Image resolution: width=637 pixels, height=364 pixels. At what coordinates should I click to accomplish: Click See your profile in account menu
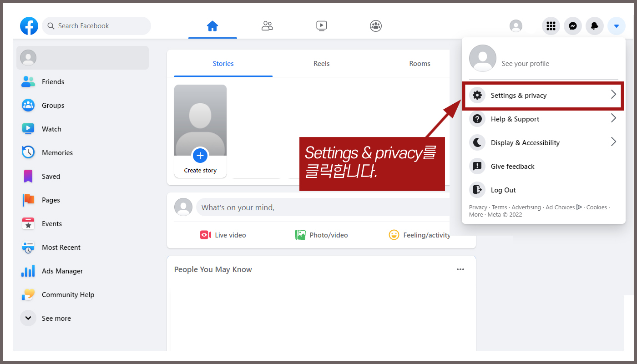(x=525, y=64)
